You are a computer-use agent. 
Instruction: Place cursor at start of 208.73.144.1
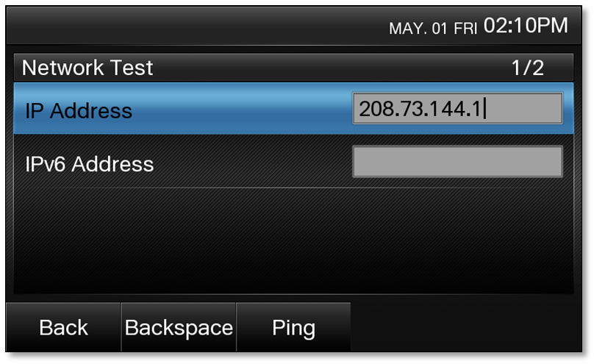click(359, 109)
